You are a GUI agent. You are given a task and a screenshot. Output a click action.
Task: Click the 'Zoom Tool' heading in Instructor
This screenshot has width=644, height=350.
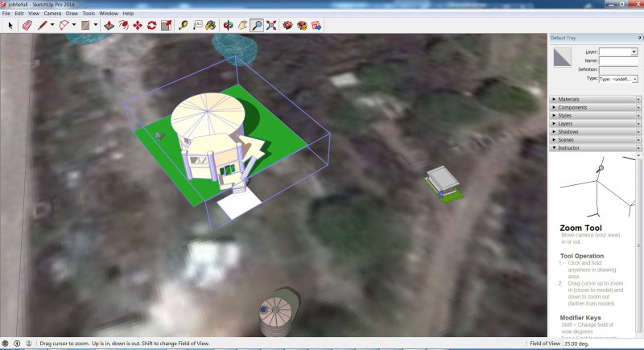click(580, 228)
